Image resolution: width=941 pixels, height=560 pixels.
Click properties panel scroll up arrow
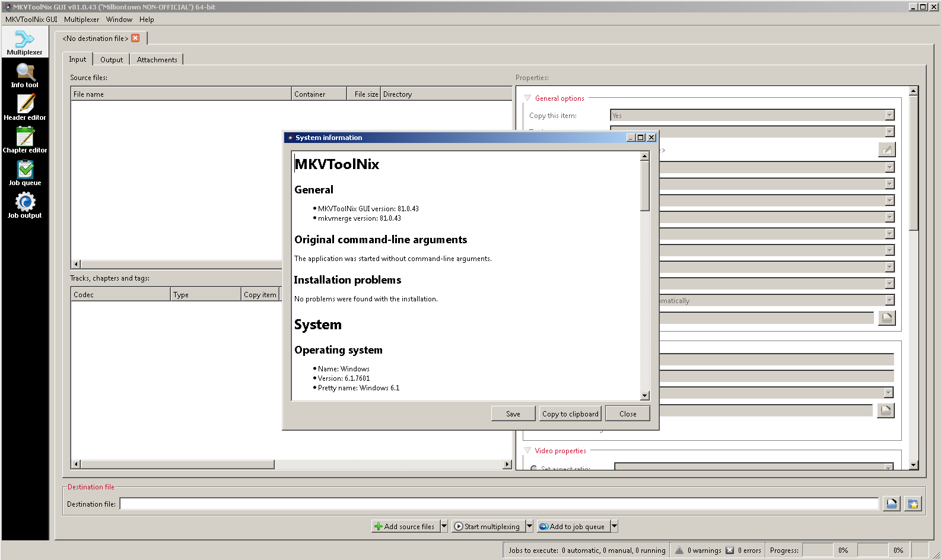[x=914, y=91]
